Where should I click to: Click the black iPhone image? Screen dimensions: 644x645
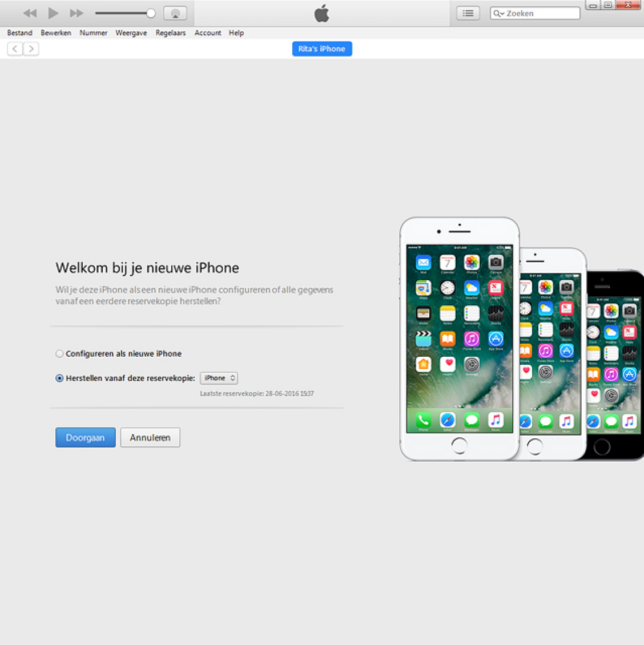click(616, 365)
